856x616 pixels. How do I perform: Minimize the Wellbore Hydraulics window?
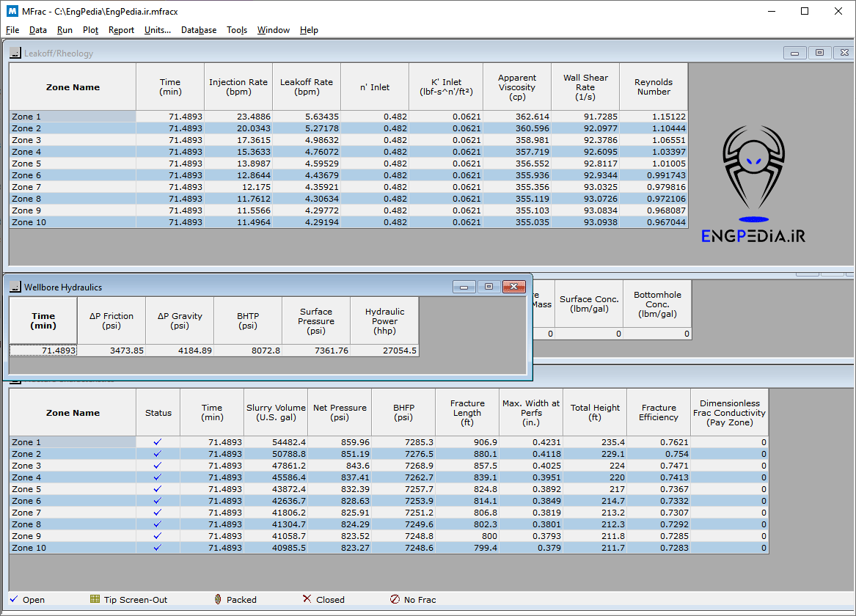(464, 287)
